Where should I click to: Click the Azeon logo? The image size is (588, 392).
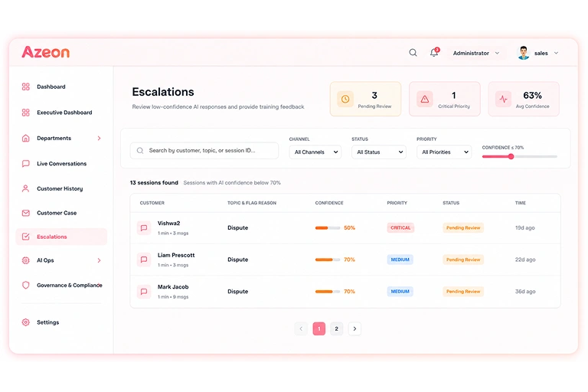[46, 52]
